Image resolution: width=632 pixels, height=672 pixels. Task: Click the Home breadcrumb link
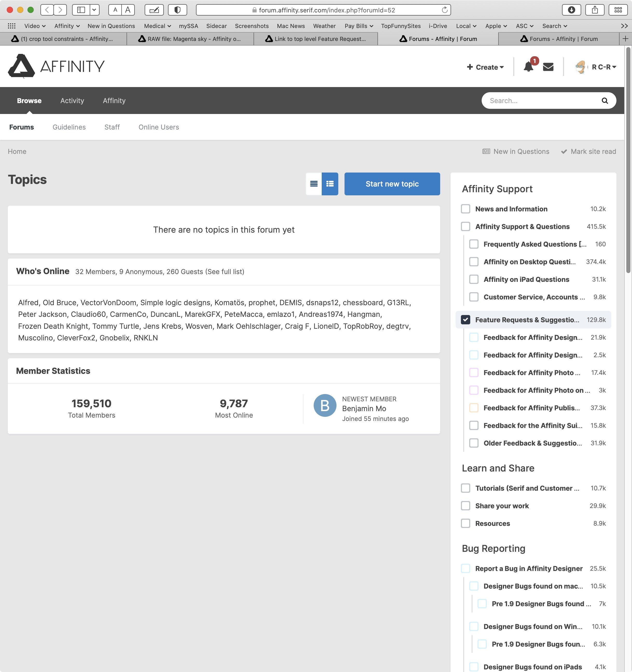click(17, 152)
